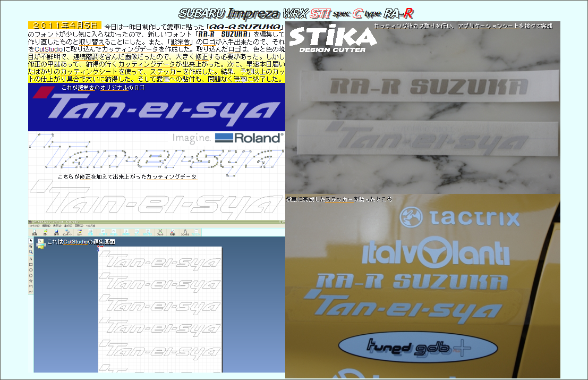Click the Properties icon in CutStudio toolbar

196,232
